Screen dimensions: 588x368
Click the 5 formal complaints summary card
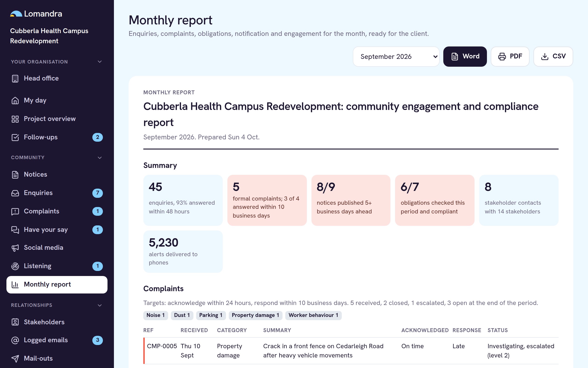point(267,200)
